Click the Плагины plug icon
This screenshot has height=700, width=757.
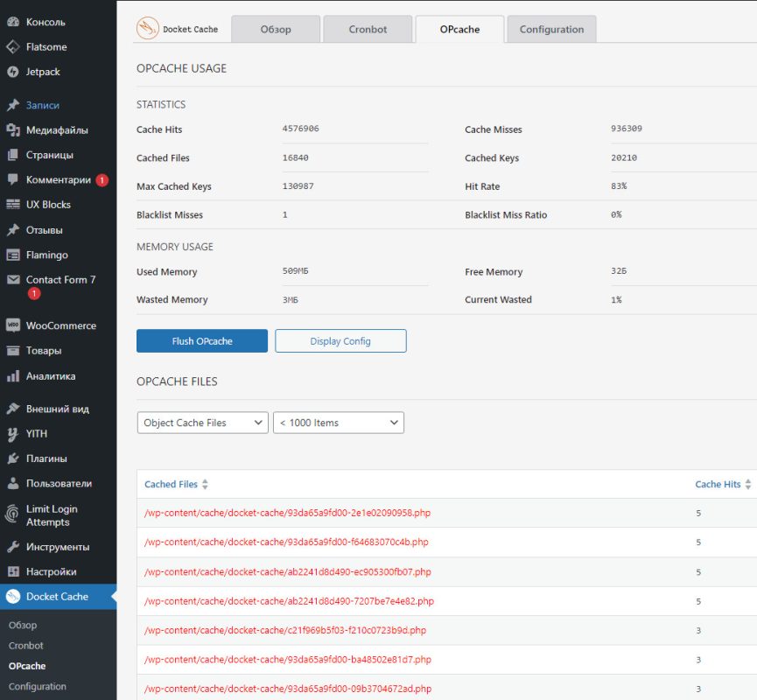[x=12, y=458]
